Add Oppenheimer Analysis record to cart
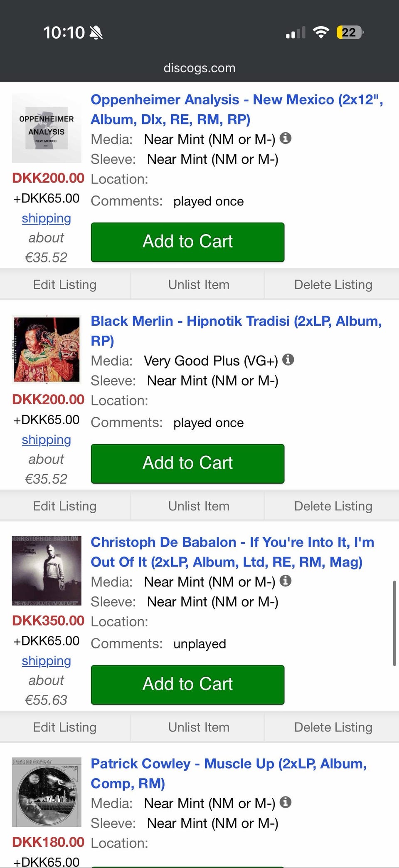The image size is (399, 868). point(187,242)
